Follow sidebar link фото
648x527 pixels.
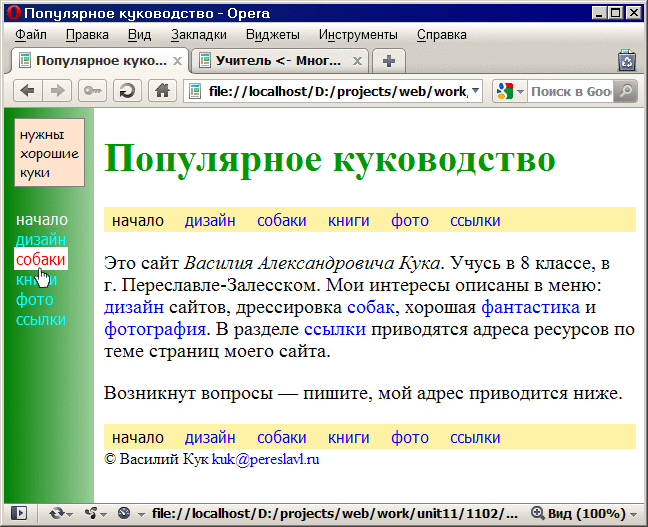tap(35, 299)
